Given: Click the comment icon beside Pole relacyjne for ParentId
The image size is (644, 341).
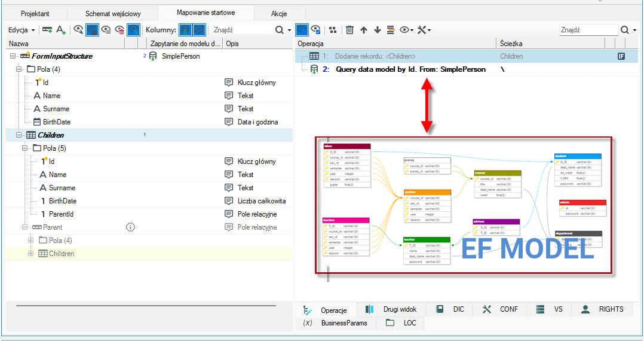Looking at the screenshot, I should (229, 214).
